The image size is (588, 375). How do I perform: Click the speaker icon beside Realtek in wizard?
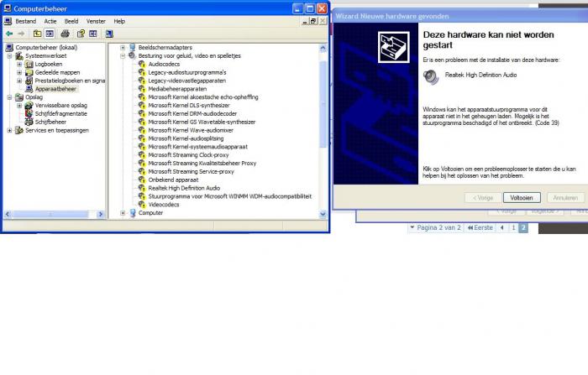[431, 77]
